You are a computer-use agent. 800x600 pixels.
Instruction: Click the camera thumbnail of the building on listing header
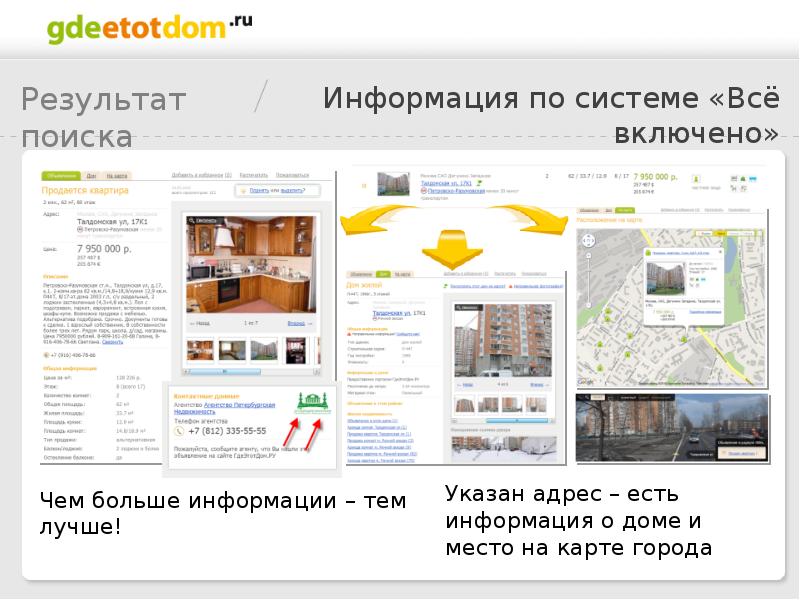(392, 184)
